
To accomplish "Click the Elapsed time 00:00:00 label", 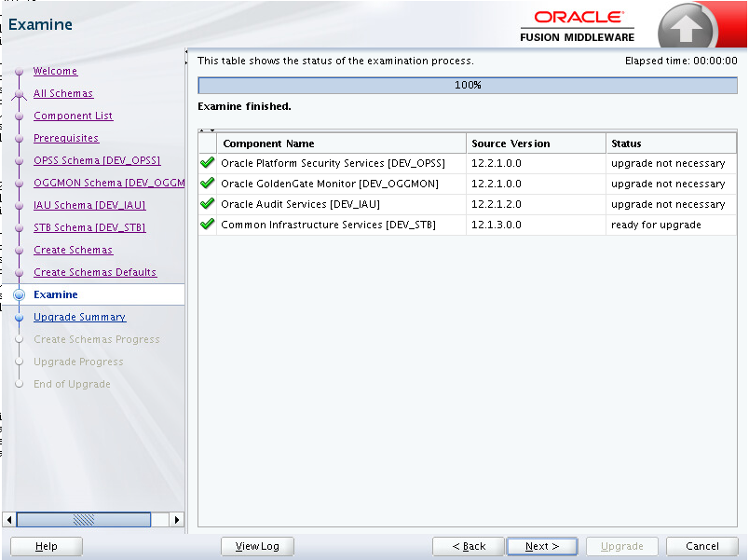I will click(681, 61).
